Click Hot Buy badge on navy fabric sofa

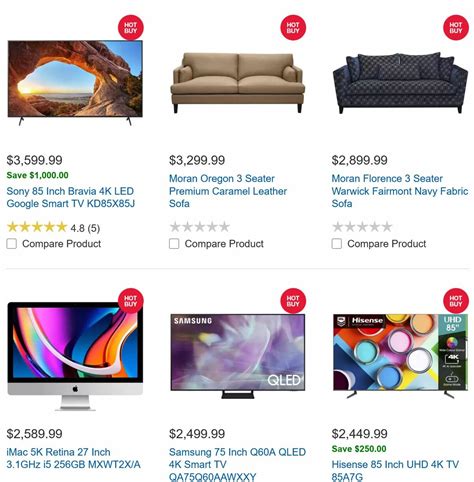pos(456,28)
